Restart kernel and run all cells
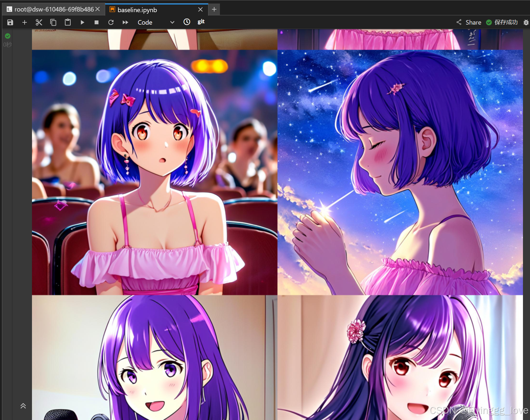The image size is (530, 420). point(125,22)
